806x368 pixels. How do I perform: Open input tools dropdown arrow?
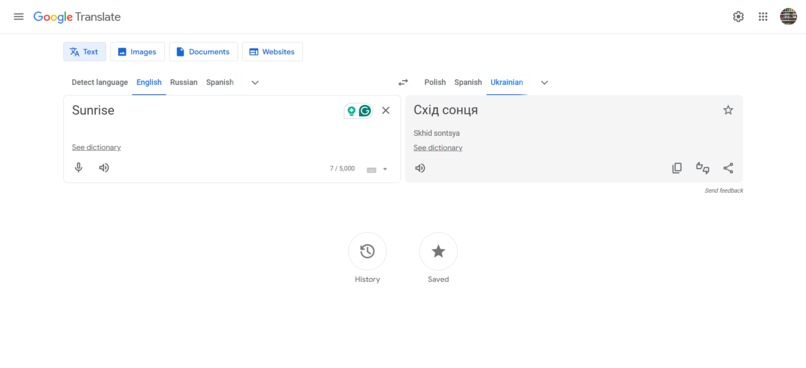(385, 169)
